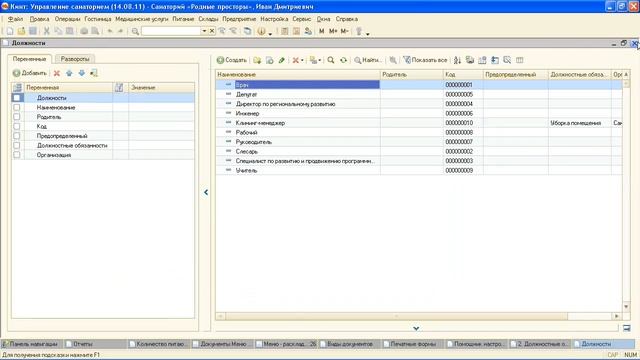The height and width of the screenshot is (360, 640).
Task: Click the Показать все button
Action: [425, 60]
